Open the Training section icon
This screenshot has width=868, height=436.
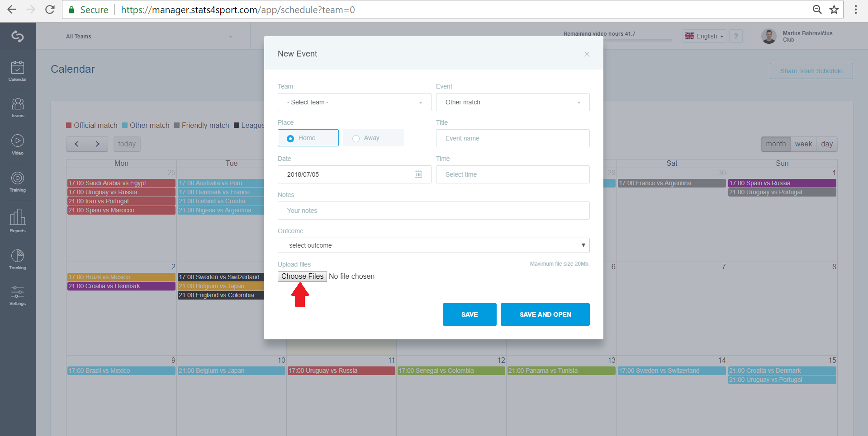(18, 182)
